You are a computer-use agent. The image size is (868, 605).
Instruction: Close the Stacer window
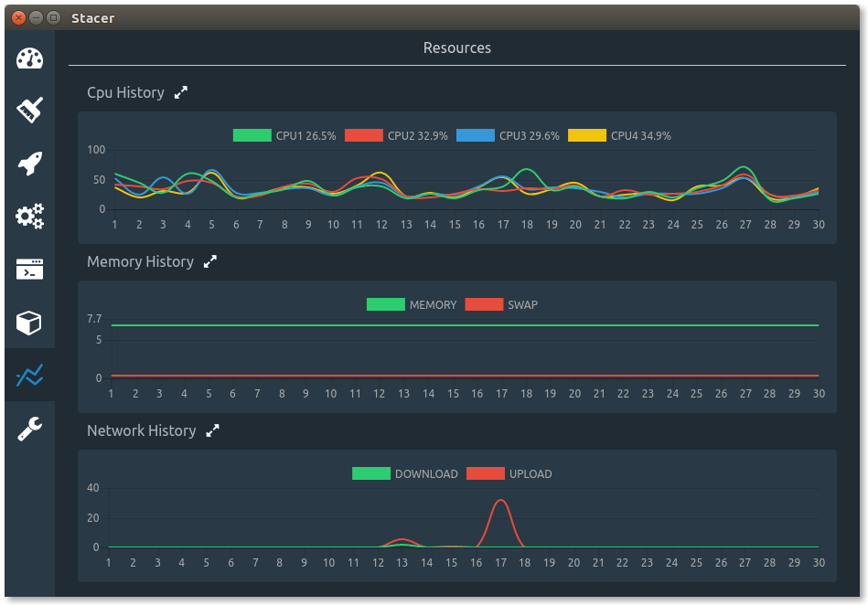click(x=19, y=17)
